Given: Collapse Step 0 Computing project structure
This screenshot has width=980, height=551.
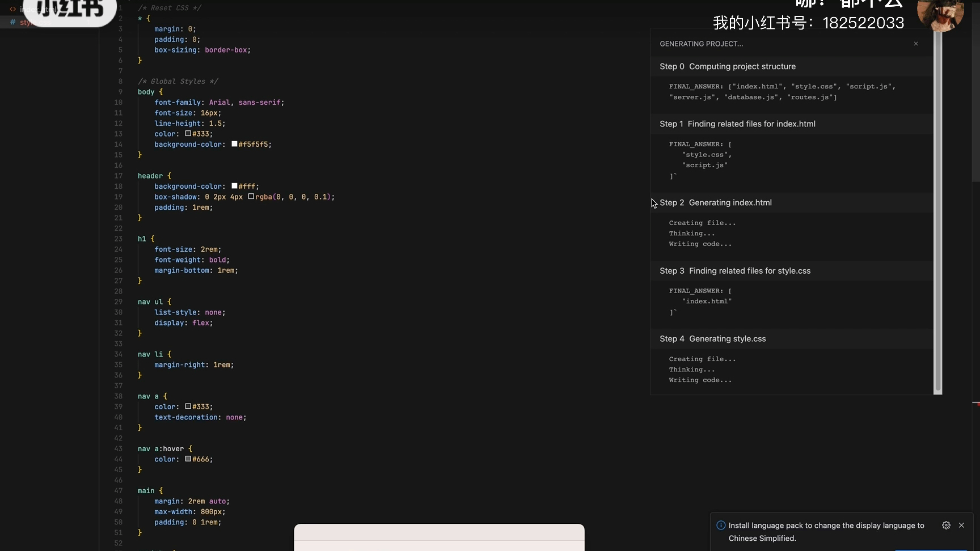Looking at the screenshot, I should pos(727,66).
